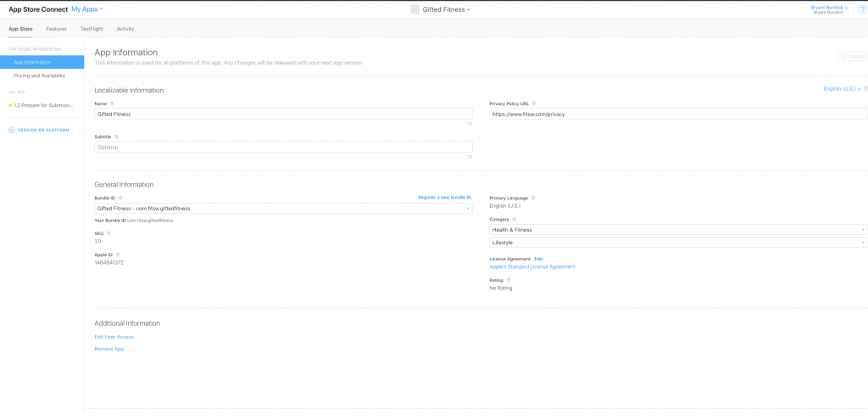Click Register a new bundle ID link
868x414 pixels.
(445, 198)
